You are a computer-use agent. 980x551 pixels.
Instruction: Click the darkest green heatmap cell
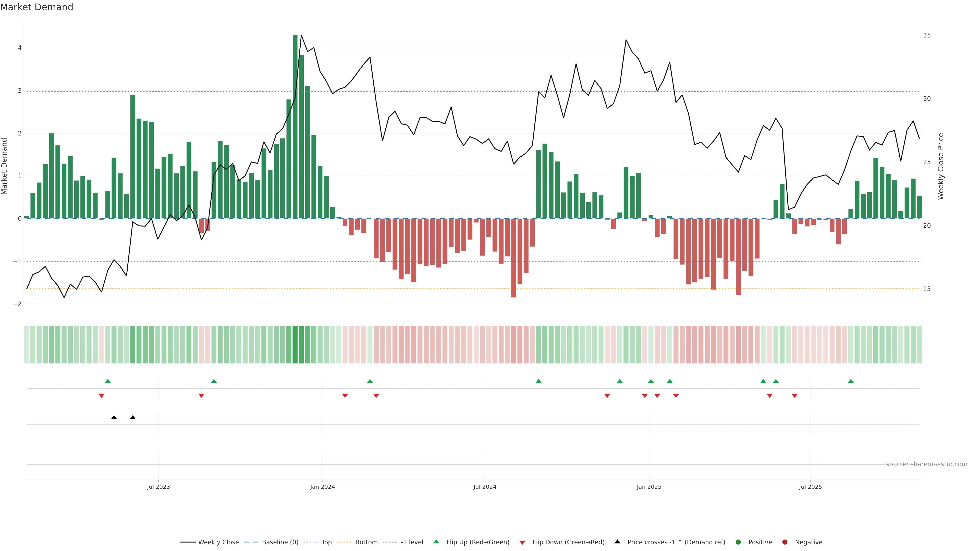(295, 345)
